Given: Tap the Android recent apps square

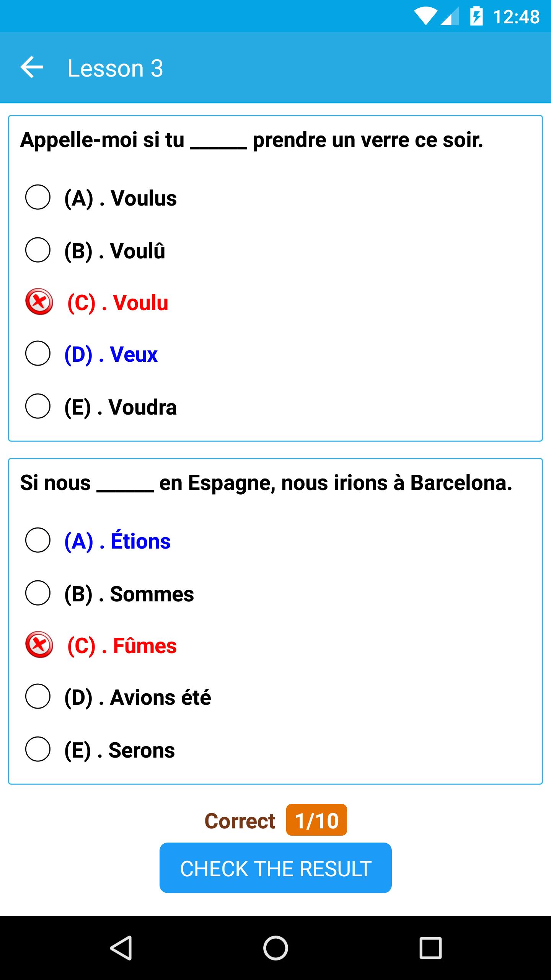Looking at the screenshot, I should (x=430, y=948).
